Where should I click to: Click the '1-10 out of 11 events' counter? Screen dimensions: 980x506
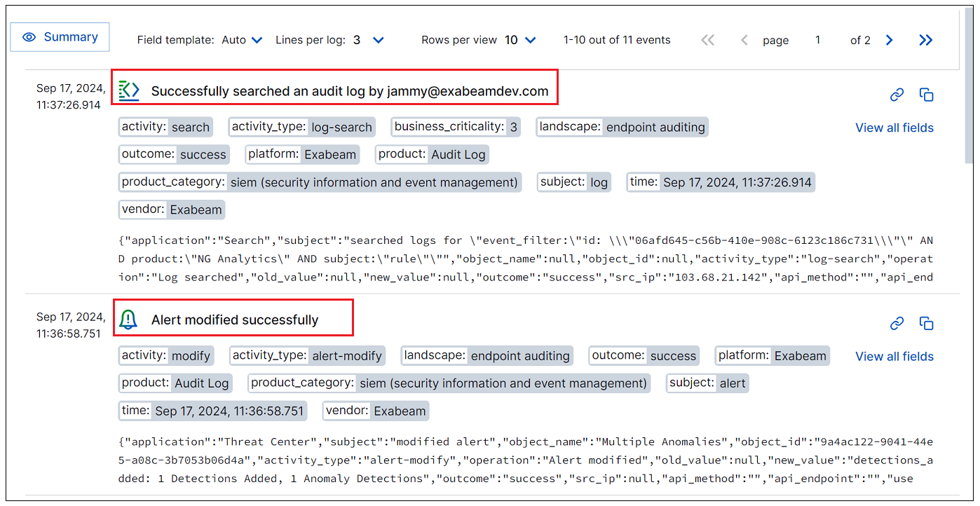click(x=617, y=40)
